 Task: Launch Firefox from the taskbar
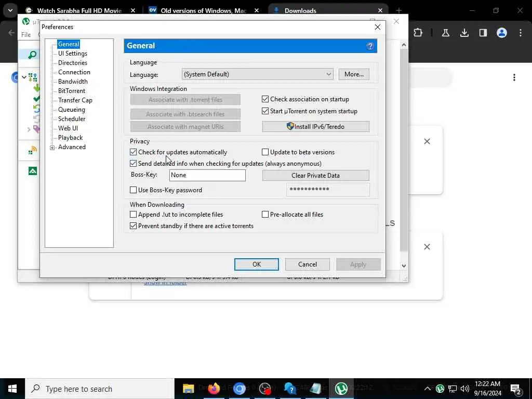click(214, 389)
